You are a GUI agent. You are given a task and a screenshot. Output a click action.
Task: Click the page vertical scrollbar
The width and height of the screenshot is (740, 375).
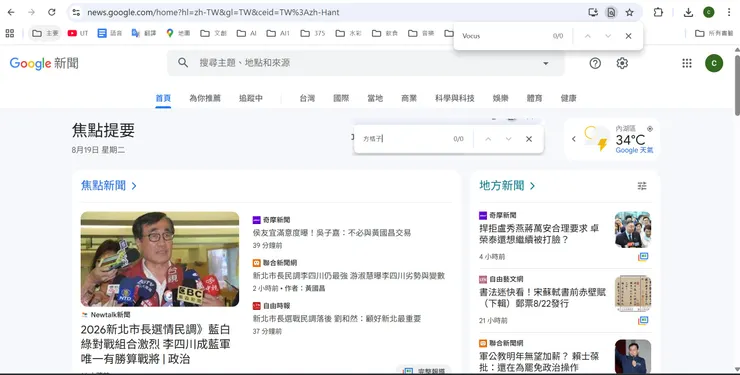[737, 85]
